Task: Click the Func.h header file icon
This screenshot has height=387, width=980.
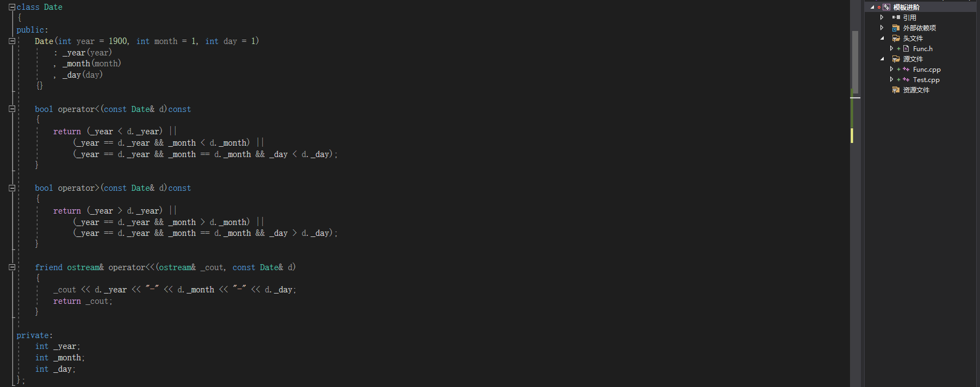Action: 906,48
